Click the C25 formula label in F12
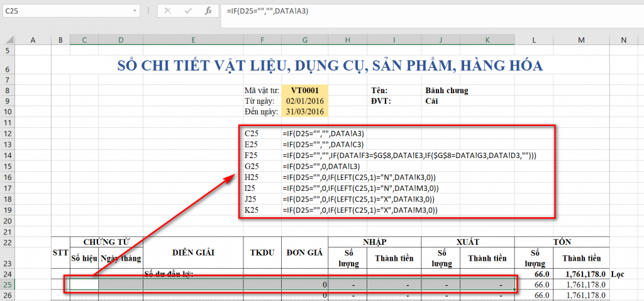The width and height of the screenshot is (644, 301). pyautogui.click(x=252, y=133)
